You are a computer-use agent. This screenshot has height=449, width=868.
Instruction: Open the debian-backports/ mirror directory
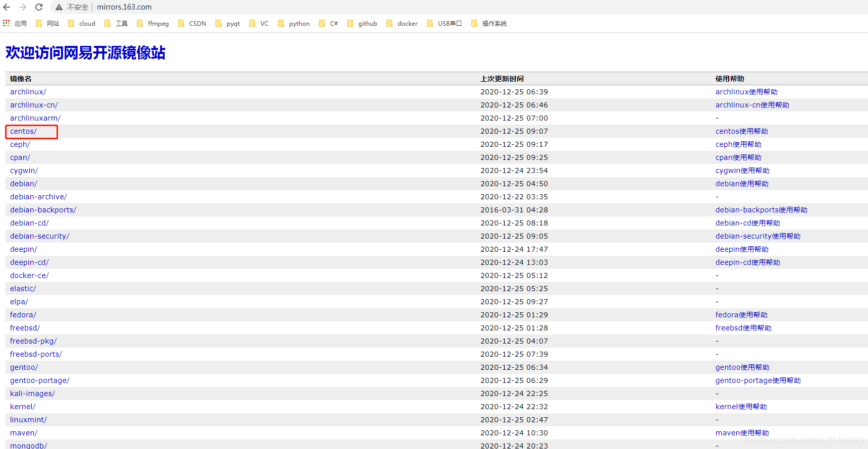pyautogui.click(x=43, y=210)
